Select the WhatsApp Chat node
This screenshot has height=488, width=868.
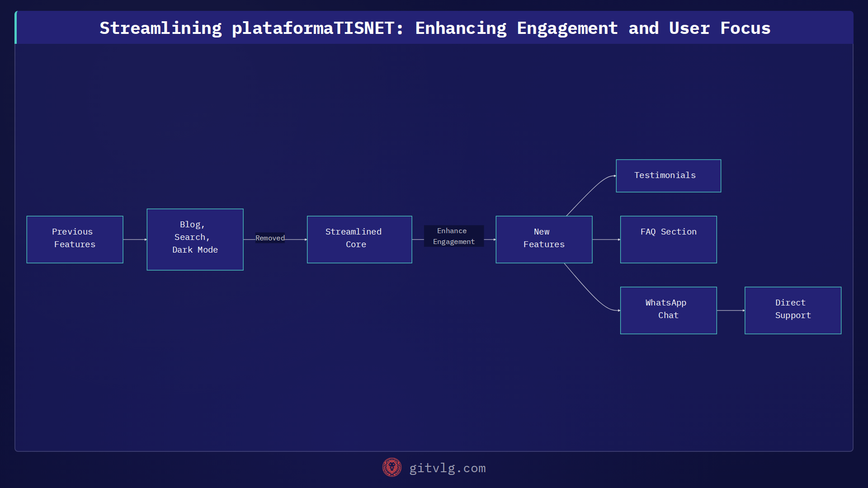point(668,310)
